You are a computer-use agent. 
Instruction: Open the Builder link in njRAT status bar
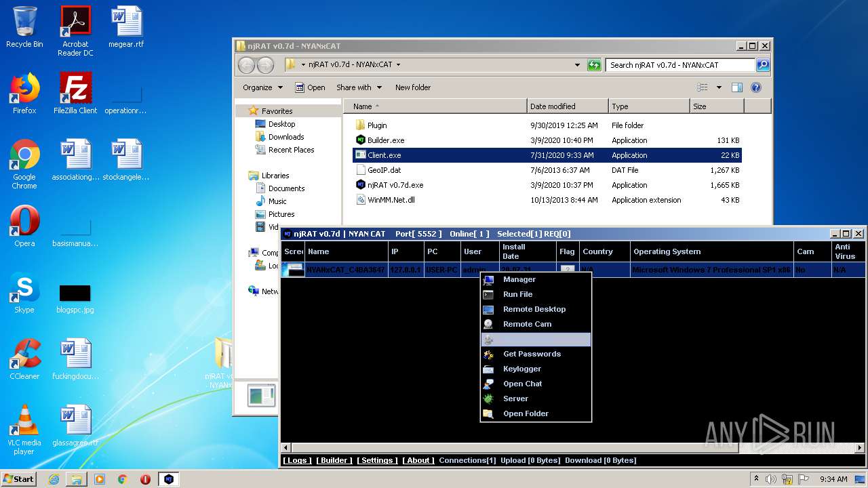pos(334,460)
